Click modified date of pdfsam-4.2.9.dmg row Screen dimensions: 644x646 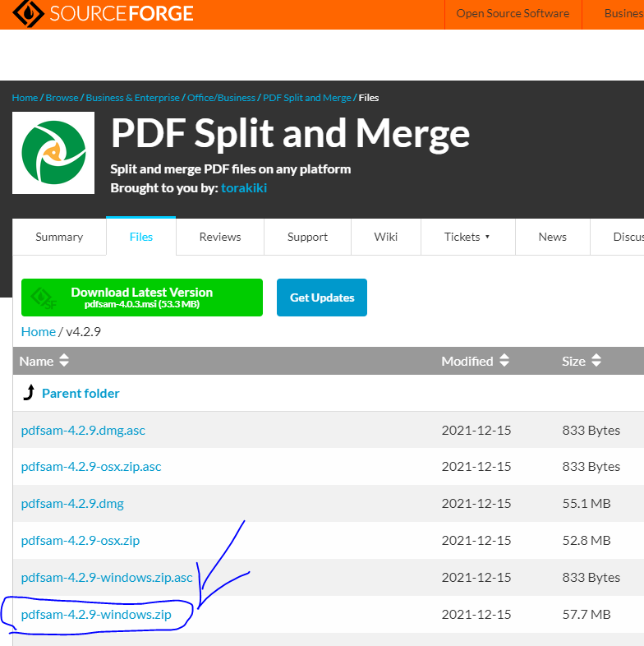[476, 504]
